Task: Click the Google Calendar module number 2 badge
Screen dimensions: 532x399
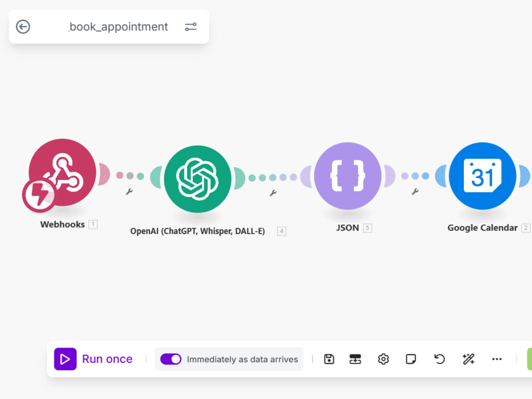Action: point(526,228)
